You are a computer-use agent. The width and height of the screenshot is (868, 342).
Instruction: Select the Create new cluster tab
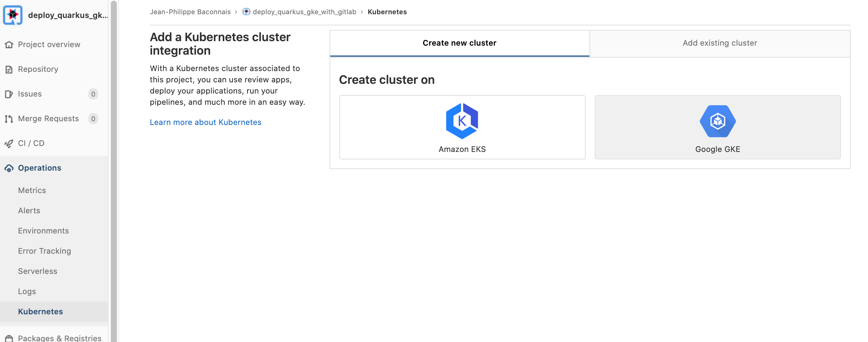point(459,43)
